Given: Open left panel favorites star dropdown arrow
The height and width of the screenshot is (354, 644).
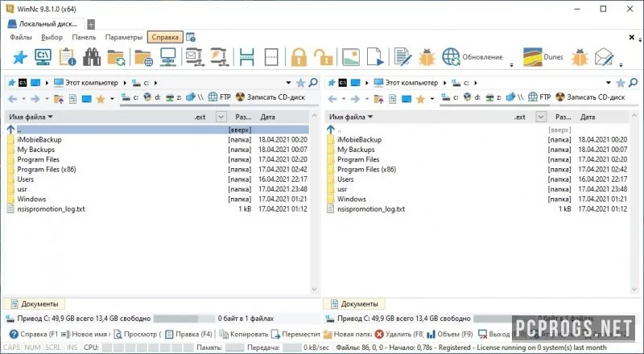Looking at the screenshot, I should pos(112,99).
